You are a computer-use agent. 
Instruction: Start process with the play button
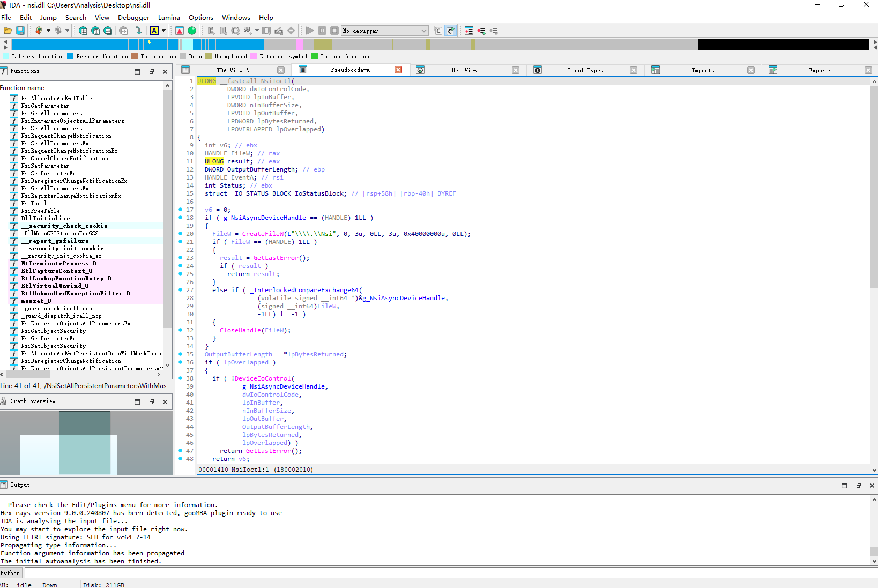pos(310,31)
